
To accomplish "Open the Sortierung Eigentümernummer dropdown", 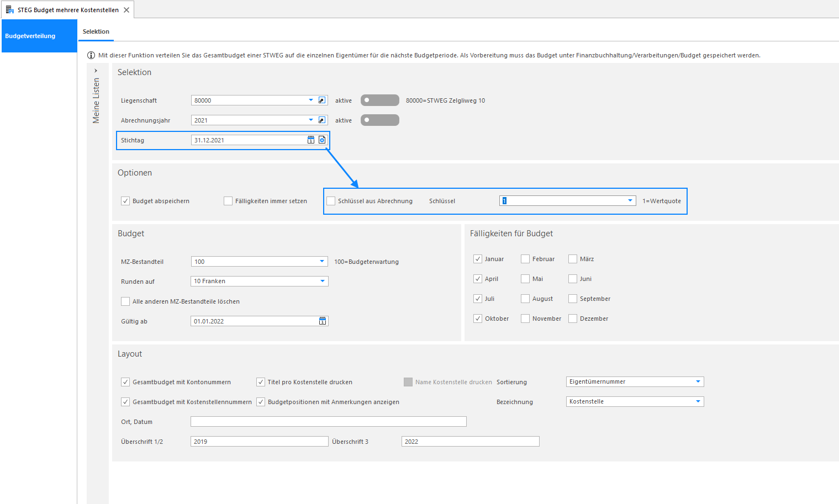I will (698, 382).
